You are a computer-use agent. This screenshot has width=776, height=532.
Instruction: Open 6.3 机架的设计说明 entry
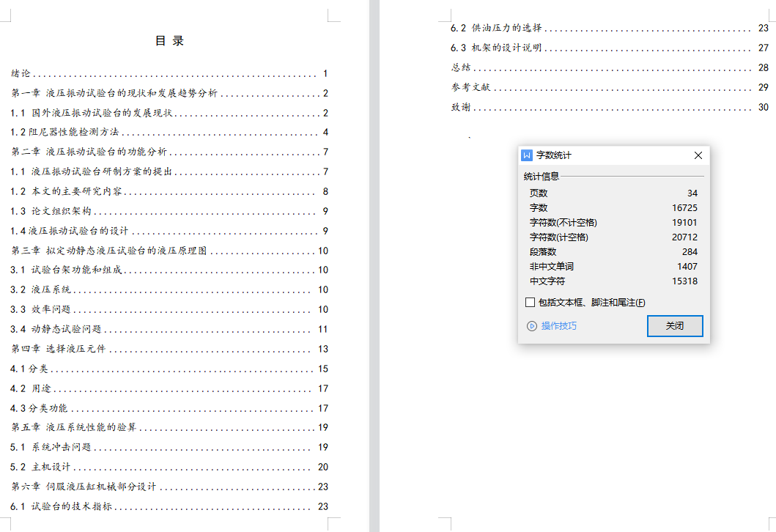496,48
